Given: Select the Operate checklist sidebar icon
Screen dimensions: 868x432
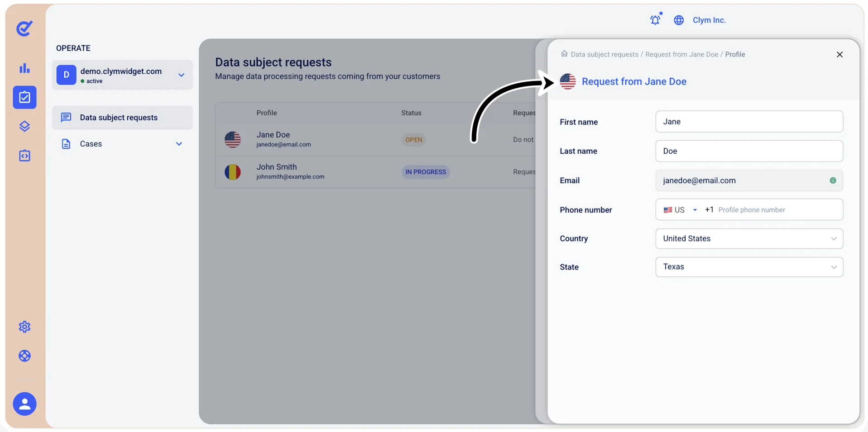Looking at the screenshot, I should (24, 97).
